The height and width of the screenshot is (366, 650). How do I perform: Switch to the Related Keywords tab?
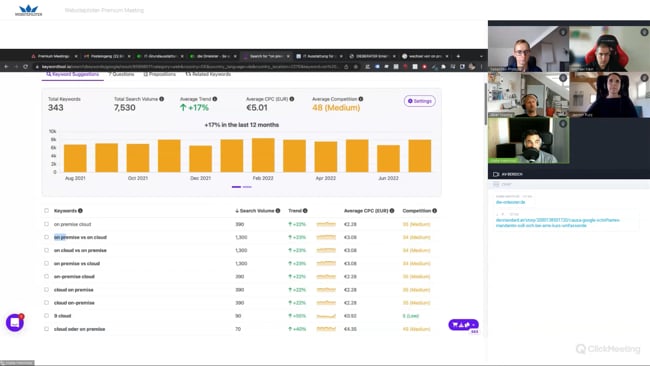click(208, 74)
